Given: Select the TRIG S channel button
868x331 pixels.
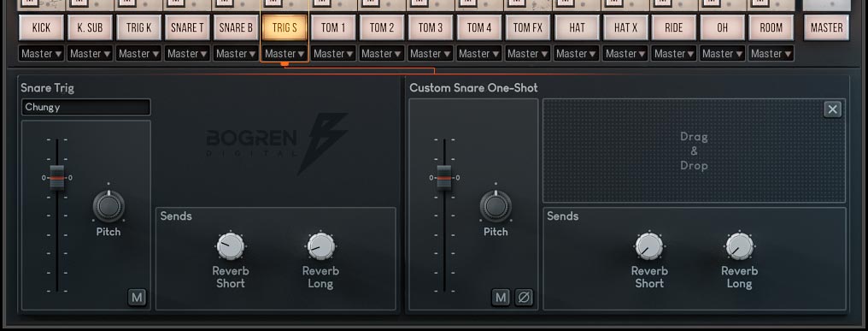Looking at the screenshot, I should pyautogui.click(x=285, y=27).
